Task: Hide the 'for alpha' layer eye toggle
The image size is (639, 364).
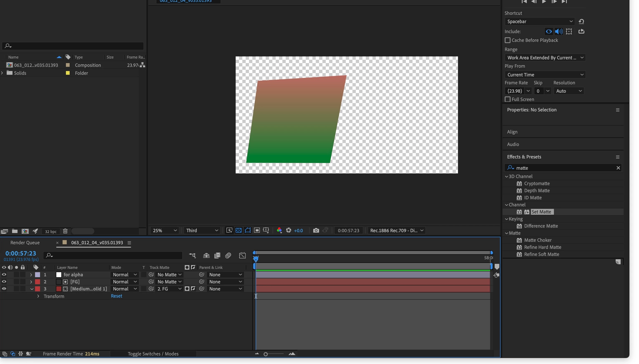Action: coord(4,274)
